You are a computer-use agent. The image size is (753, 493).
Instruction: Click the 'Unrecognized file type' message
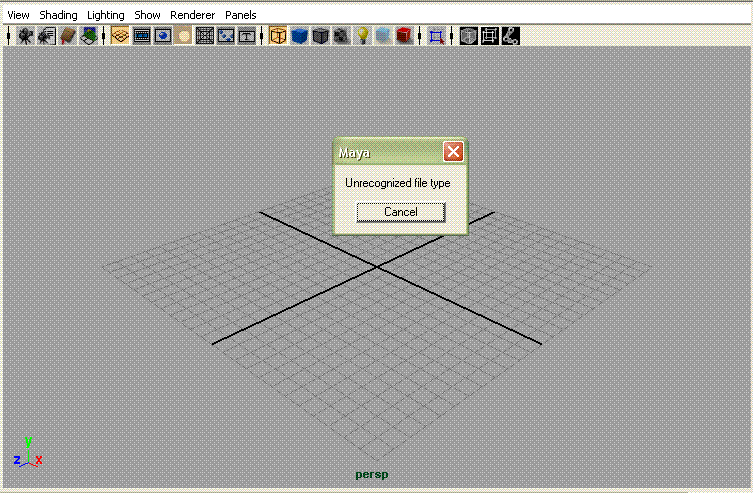pyautogui.click(x=398, y=183)
